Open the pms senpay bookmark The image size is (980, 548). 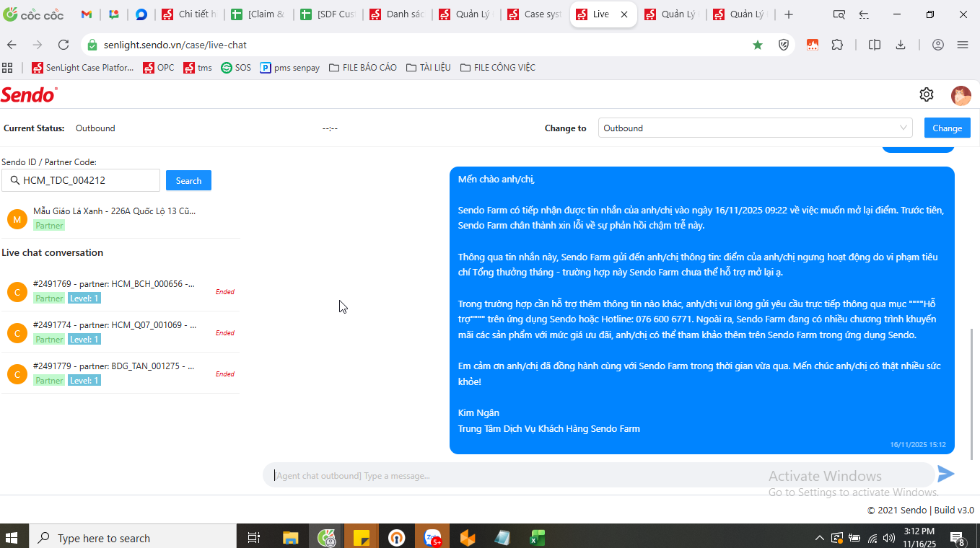289,68
